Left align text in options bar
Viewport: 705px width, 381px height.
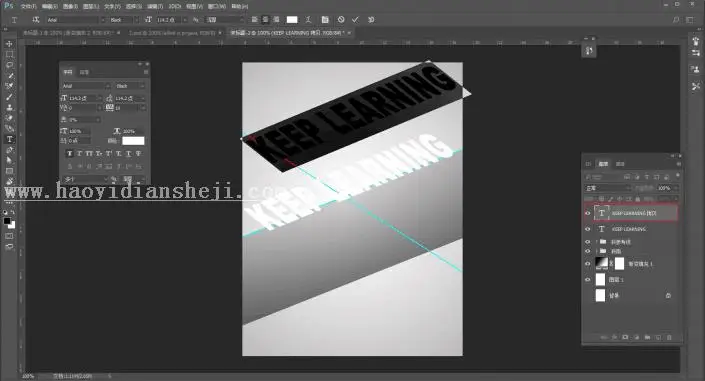pyautogui.click(x=254, y=20)
